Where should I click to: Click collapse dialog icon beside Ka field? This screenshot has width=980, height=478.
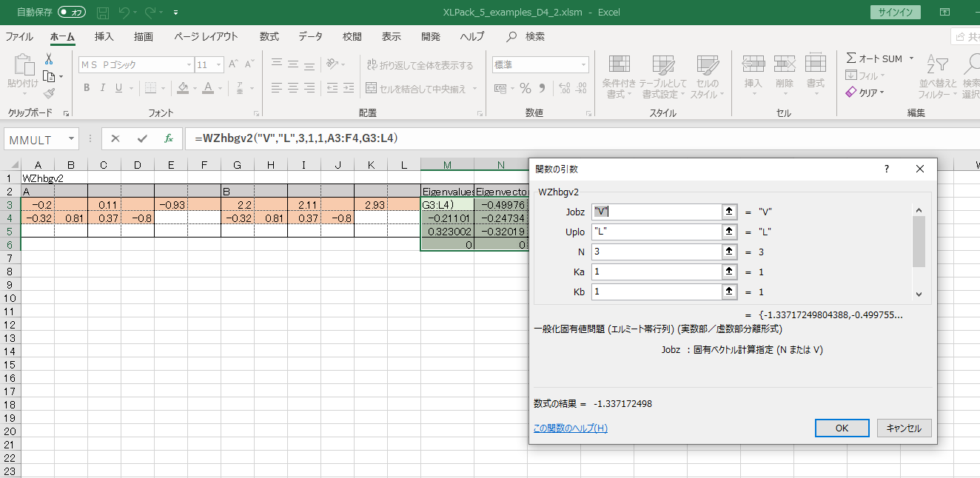729,272
